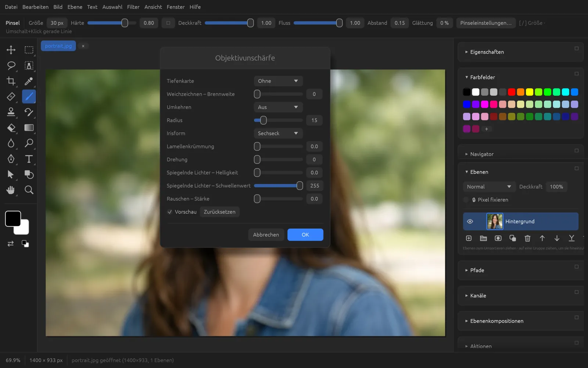Open the Irisform Sechseck dropdown
This screenshot has height=368, width=588.
(278, 133)
